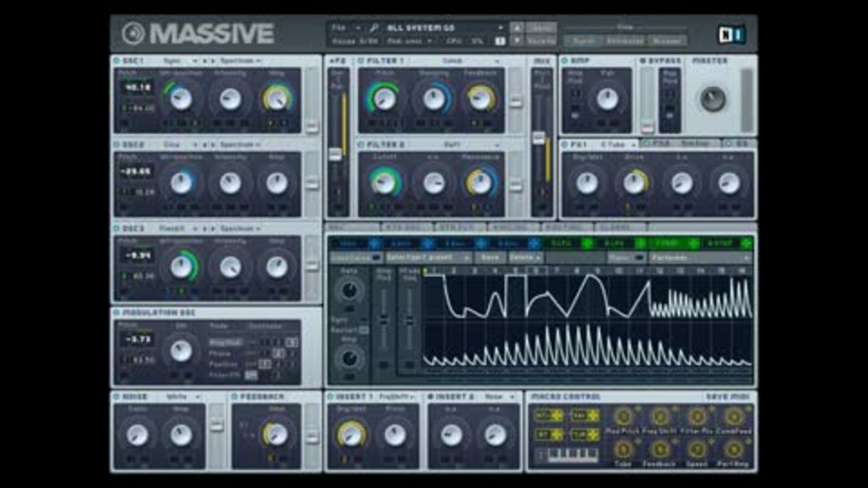Click the CombFeed macro knob

[733, 416]
